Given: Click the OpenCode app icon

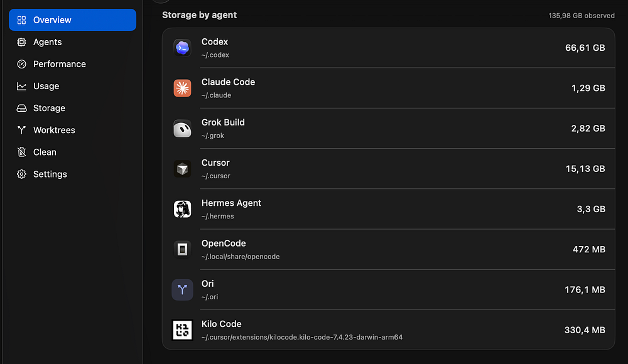Looking at the screenshot, I should tap(182, 250).
